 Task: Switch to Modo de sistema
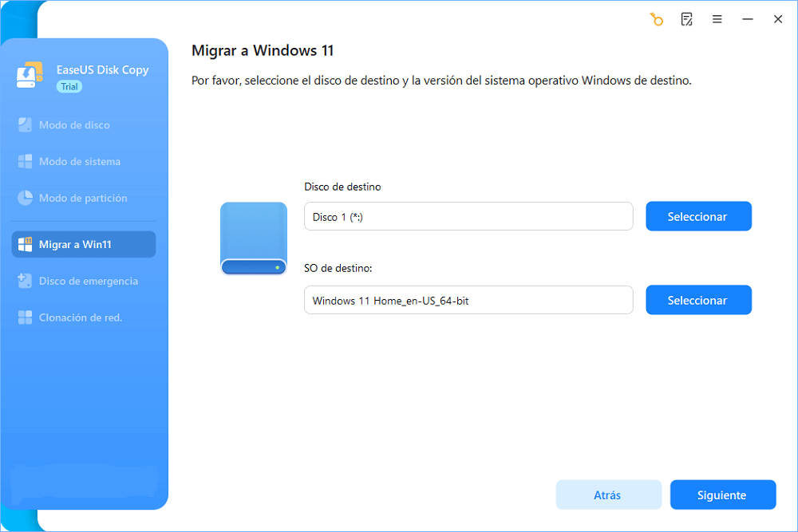80,162
